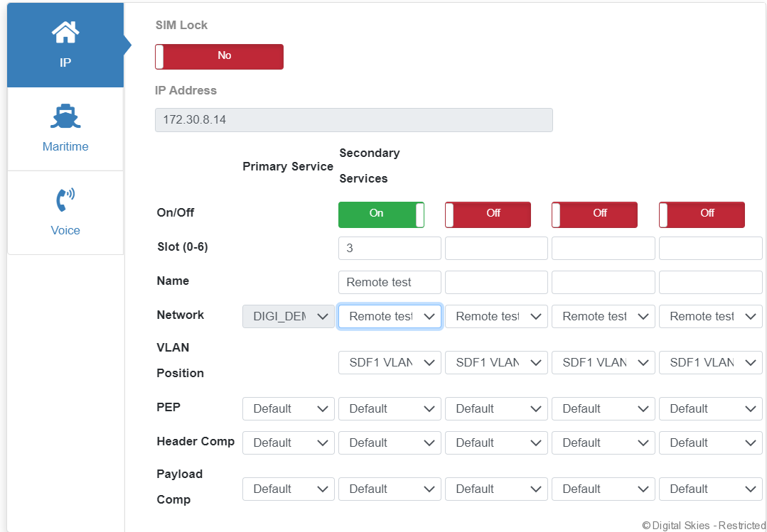The width and height of the screenshot is (767, 532).
Task: Enable the third secondary service toggle
Action: pyautogui.click(x=594, y=214)
